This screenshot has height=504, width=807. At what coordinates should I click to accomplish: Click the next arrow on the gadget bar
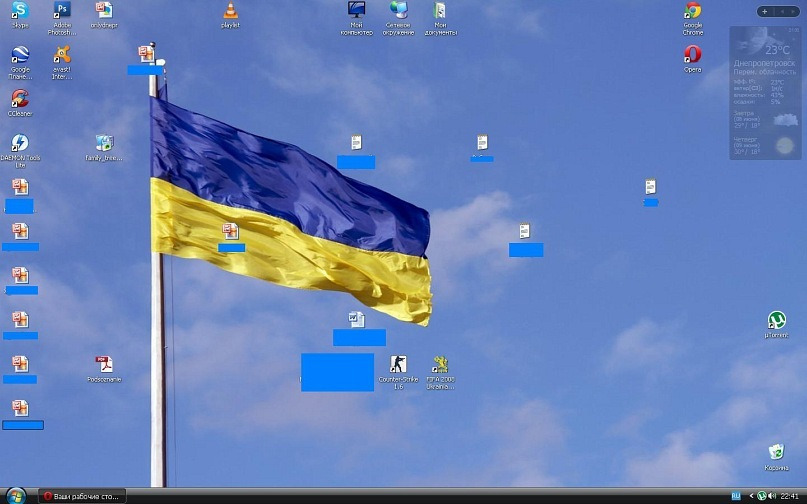(x=792, y=11)
